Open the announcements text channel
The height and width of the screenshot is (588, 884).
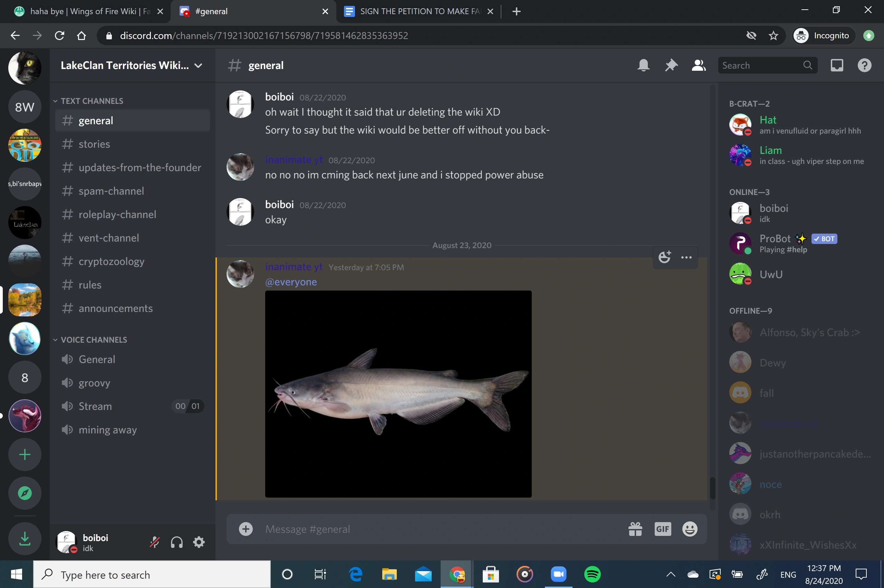click(x=115, y=308)
